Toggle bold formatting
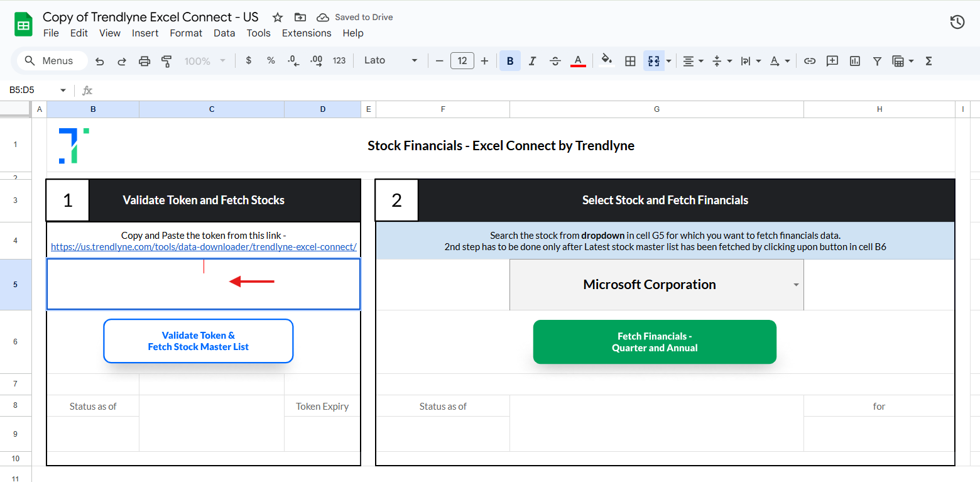The image size is (980, 482). (510, 61)
